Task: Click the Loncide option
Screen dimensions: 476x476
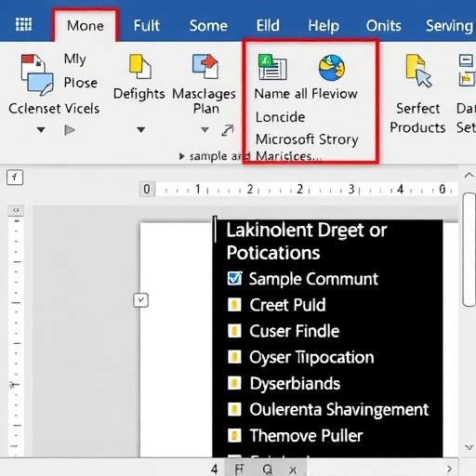Action: (x=280, y=117)
